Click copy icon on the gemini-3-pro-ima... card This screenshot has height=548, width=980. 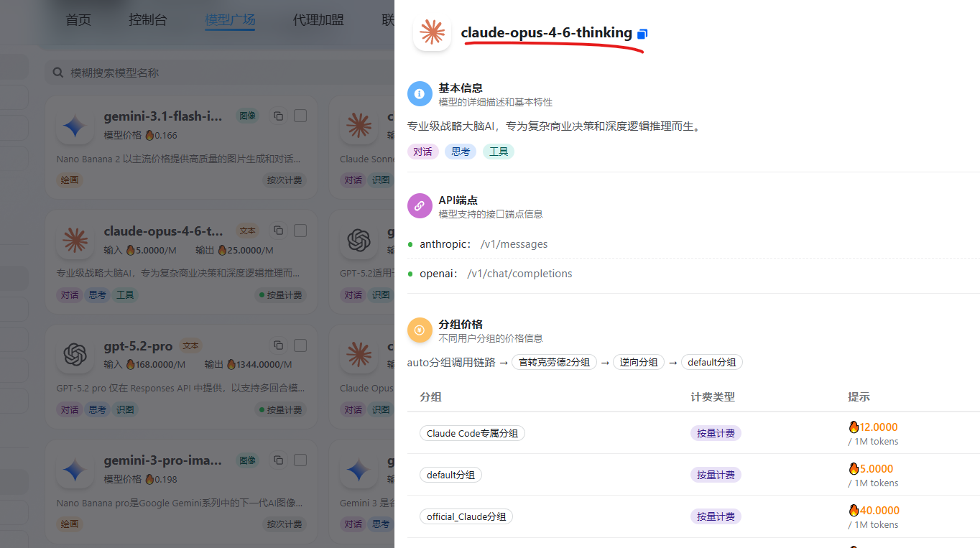(278, 460)
